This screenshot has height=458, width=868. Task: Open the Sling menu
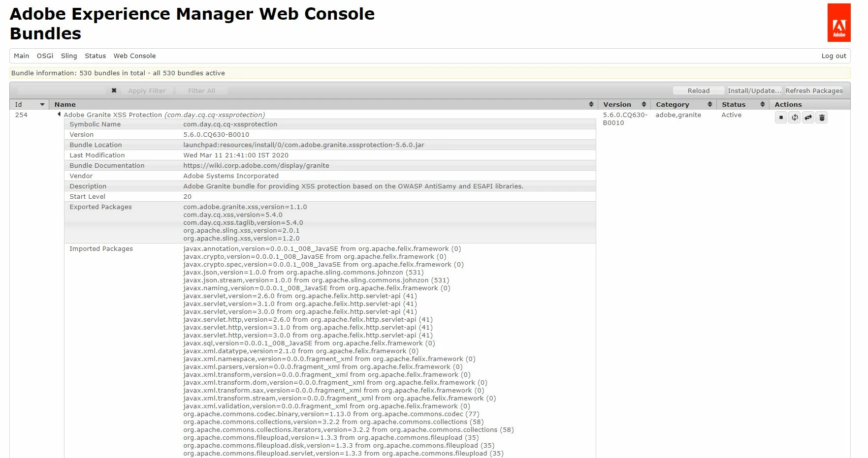pos(69,56)
